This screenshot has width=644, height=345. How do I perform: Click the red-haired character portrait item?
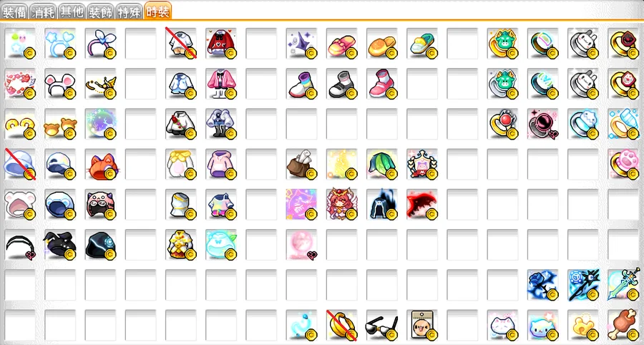coord(342,204)
